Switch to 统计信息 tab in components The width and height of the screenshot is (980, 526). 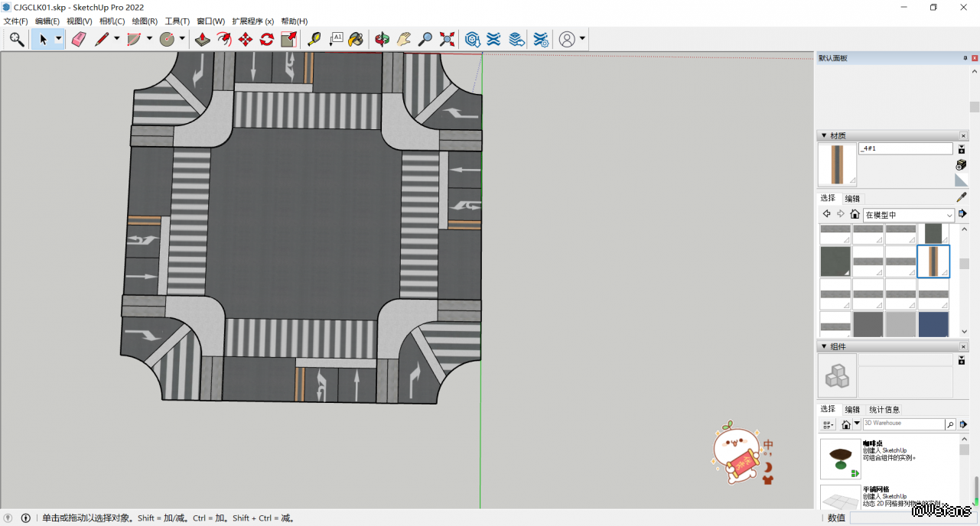tap(884, 410)
